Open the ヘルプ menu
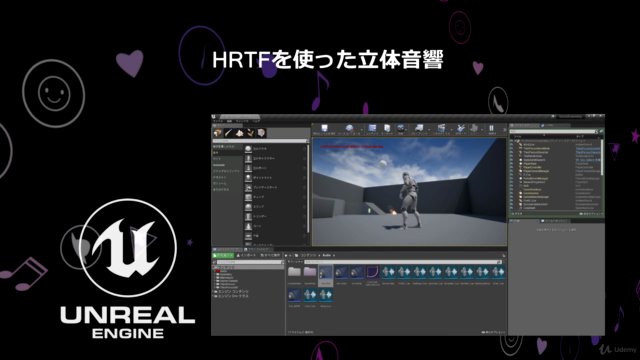 [x=256, y=121]
